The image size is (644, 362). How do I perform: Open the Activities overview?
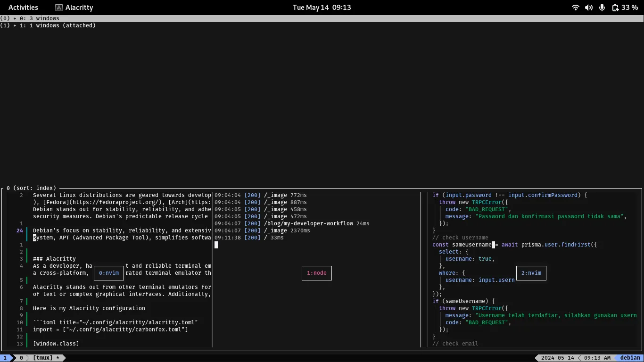click(x=23, y=7)
